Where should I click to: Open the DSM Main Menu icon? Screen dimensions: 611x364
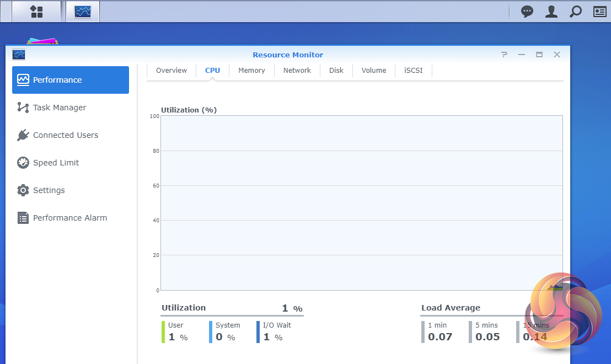click(36, 12)
